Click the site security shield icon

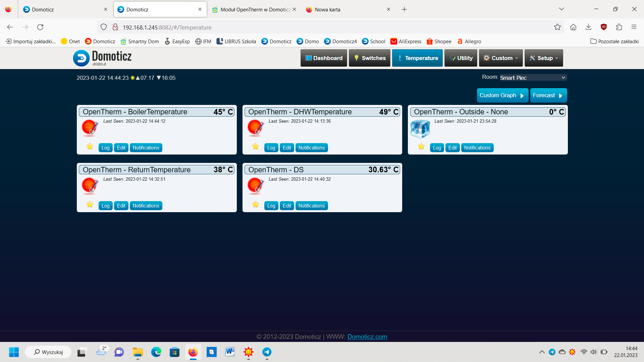[x=104, y=27]
